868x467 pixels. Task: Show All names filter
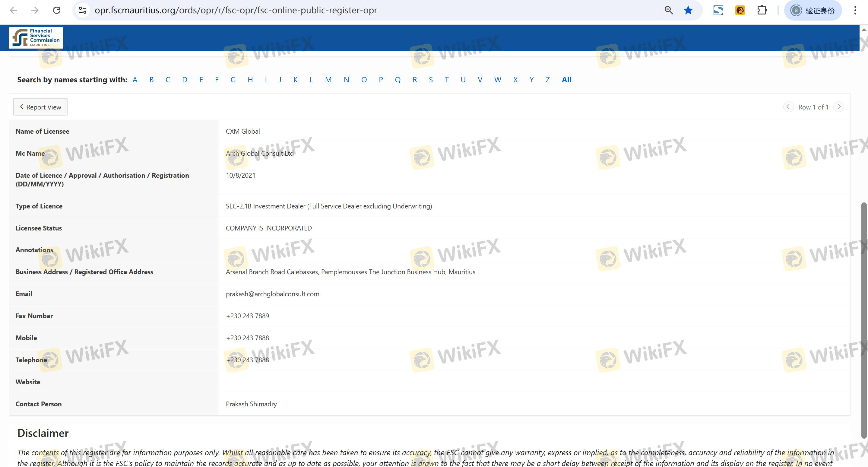coord(566,80)
